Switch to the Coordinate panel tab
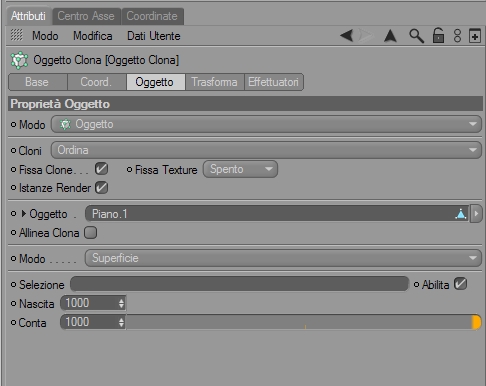The image size is (486, 386). 152,16
